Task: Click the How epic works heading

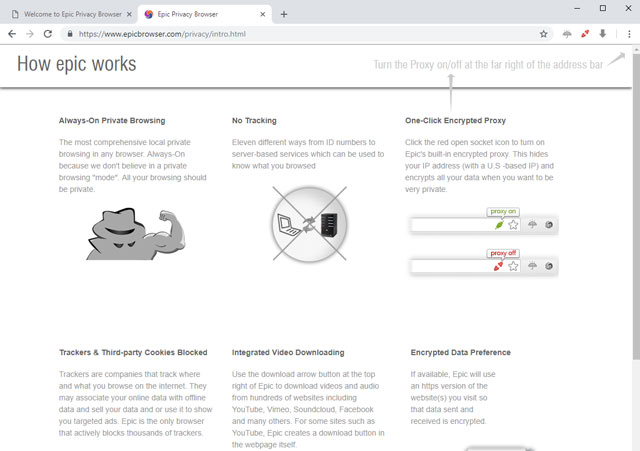Action: click(77, 64)
